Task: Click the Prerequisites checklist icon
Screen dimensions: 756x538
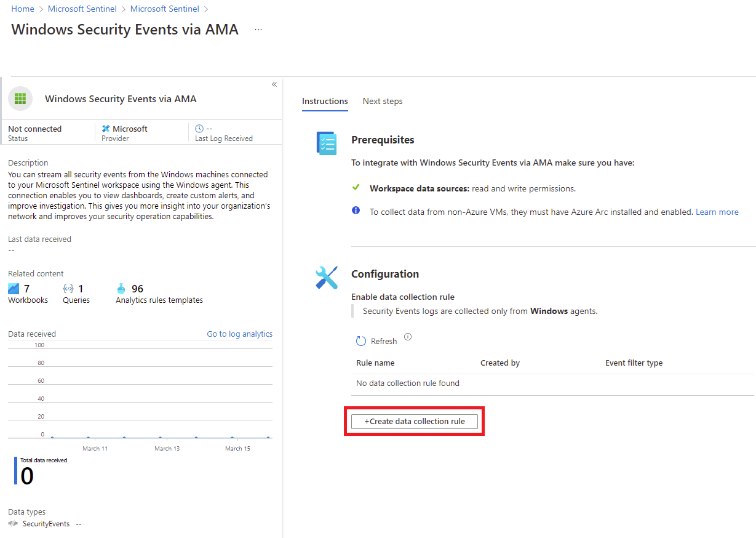Action: tap(327, 143)
